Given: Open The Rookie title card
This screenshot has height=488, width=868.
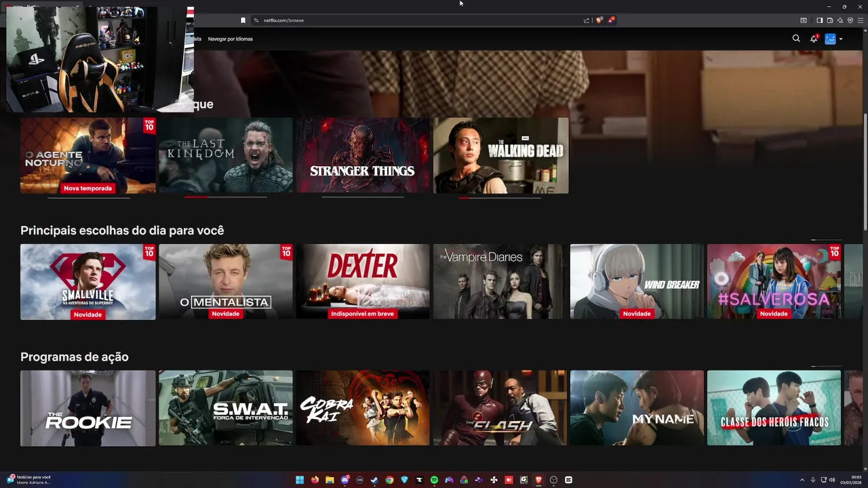Looking at the screenshot, I should tap(87, 408).
